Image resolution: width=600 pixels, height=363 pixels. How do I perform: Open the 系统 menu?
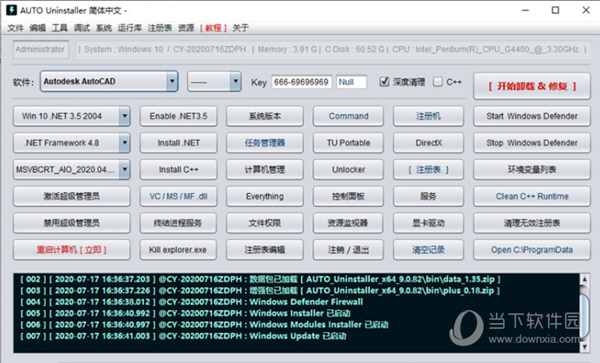(x=104, y=28)
